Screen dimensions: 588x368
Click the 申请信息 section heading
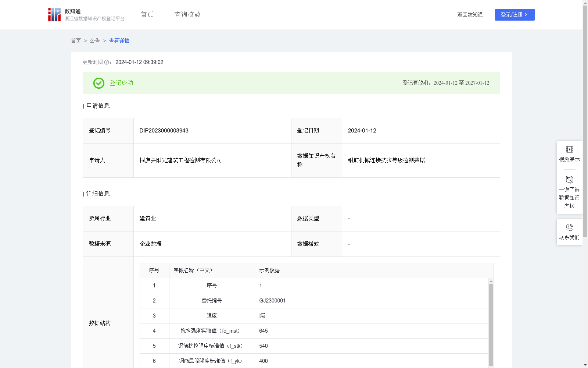[98, 106]
